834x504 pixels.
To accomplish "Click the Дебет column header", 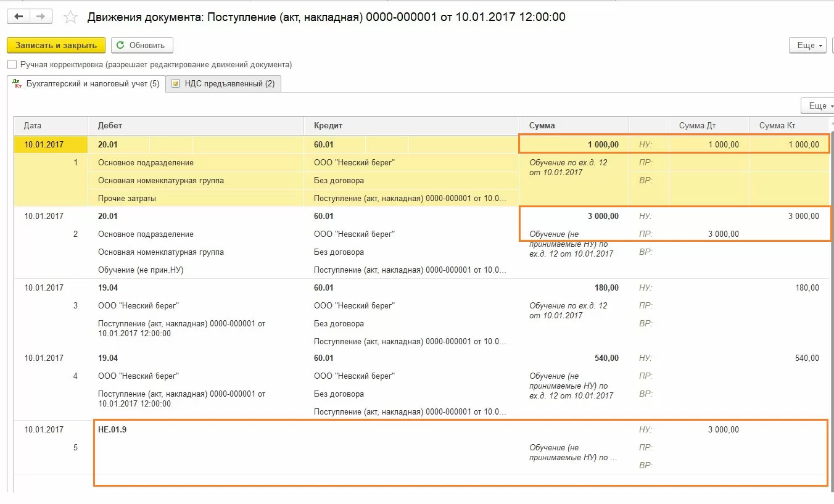I will (x=196, y=125).
